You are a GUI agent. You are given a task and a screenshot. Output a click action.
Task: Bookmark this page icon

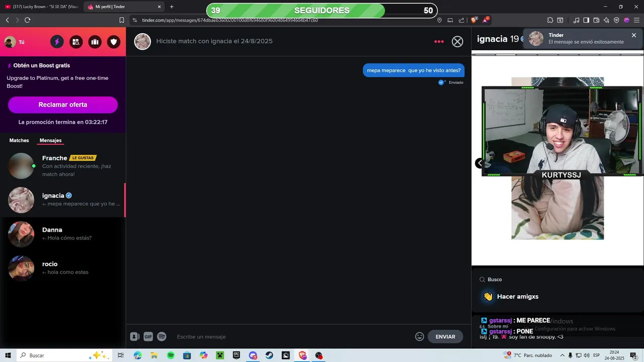[121, 20]
